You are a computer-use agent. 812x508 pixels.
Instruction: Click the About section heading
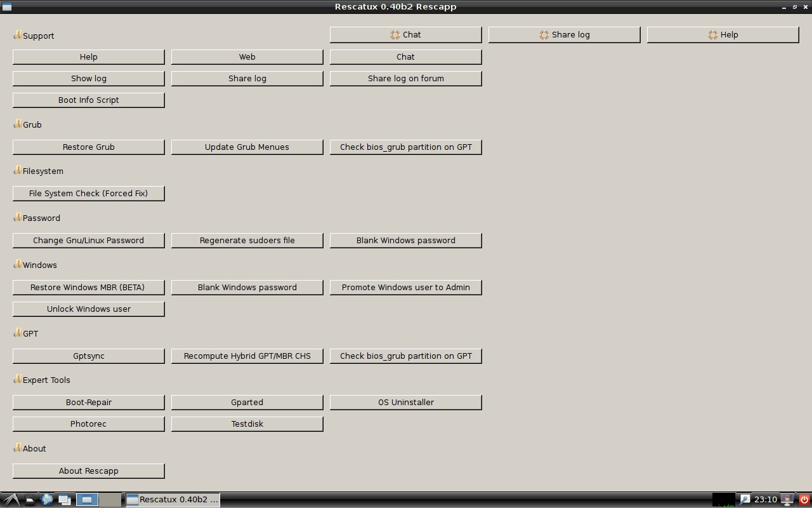pyautogui.click(x=30, y=448)
